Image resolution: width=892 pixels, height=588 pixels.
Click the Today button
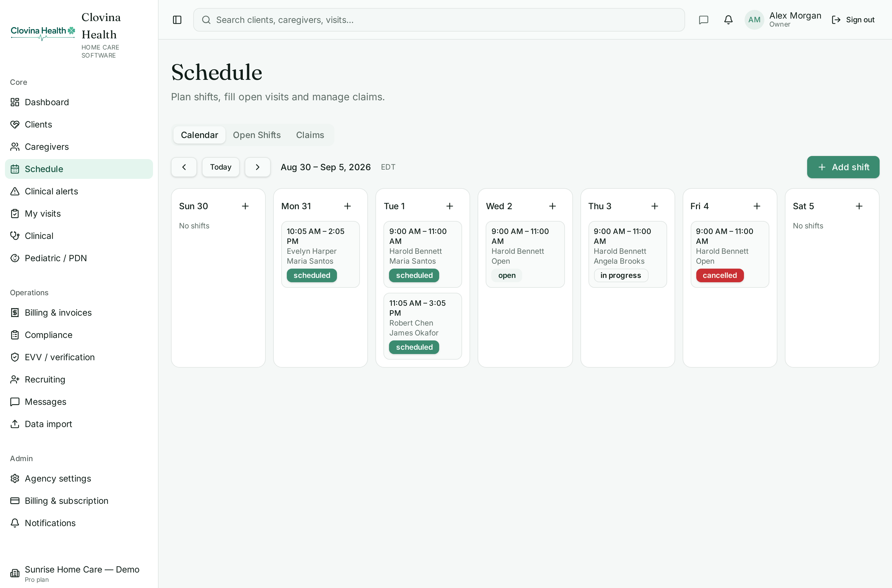click(x=221, y=167)
